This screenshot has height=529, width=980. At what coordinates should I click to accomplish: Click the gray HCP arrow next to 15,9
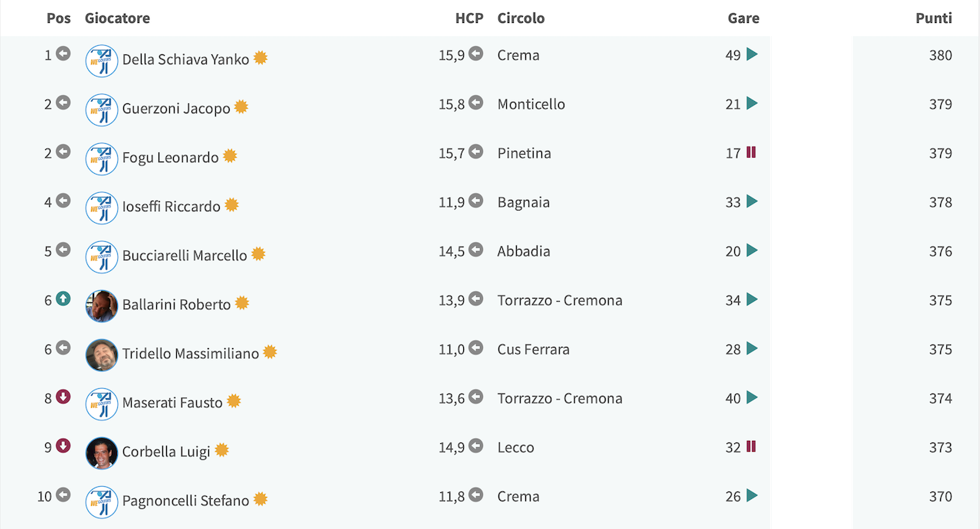(x=476, y=54)
